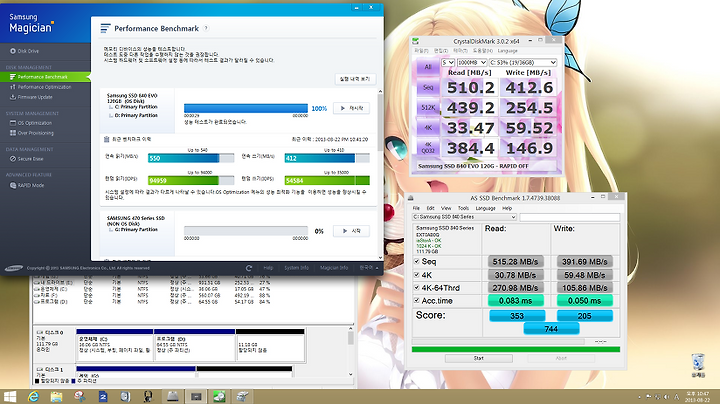
Task: Click the 0% progress bar of 470 Series
Action: point(246,230)
